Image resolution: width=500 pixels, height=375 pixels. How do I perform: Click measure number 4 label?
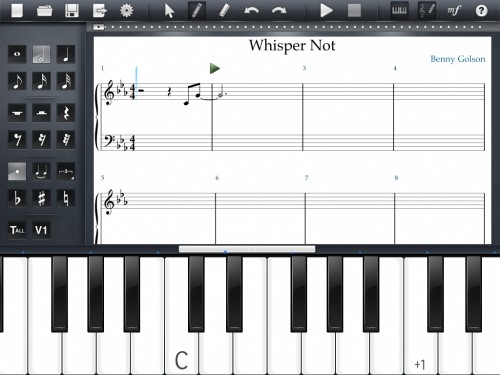coord(395,68)
